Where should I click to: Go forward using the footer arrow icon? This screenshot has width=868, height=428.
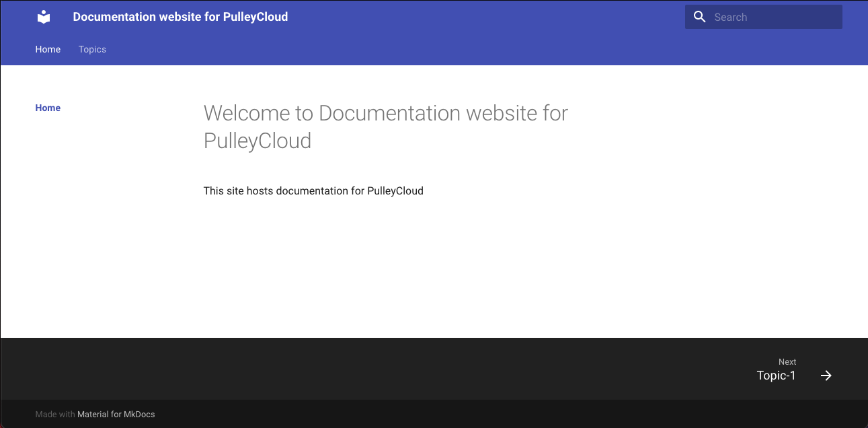click(x=826, y=376)
